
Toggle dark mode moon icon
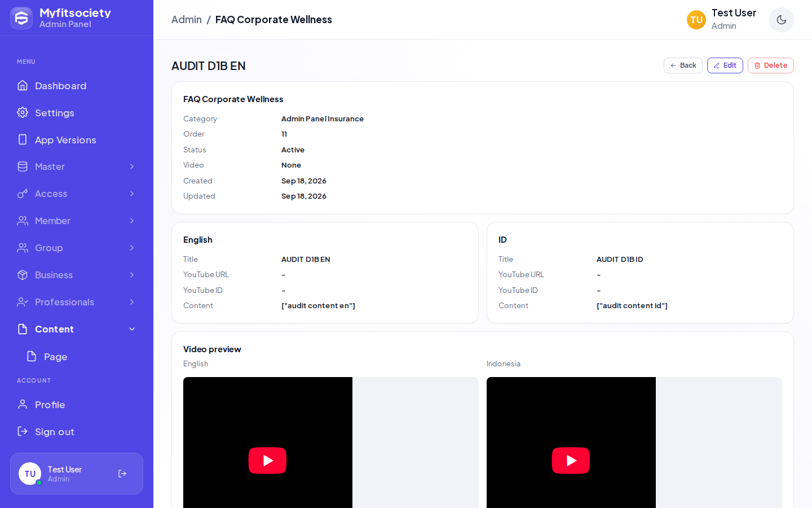pyautogui.click(x=781, y=20)
